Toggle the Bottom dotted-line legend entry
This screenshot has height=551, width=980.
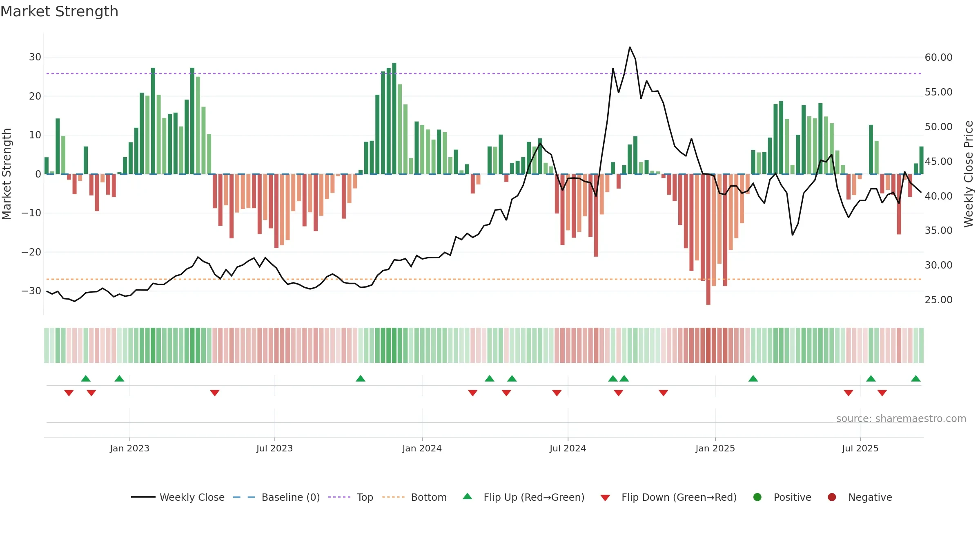pyautogui.click(x=414, y=497)
